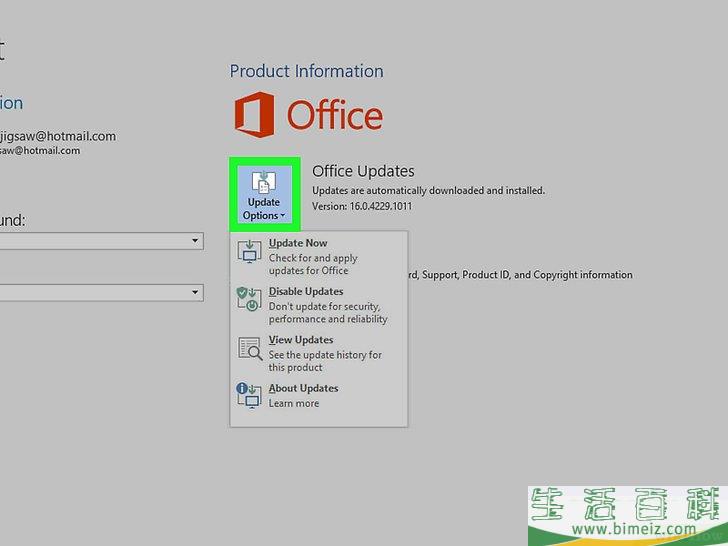Click the Version 16.0.4229.1011 text

(x=361, y=206)
